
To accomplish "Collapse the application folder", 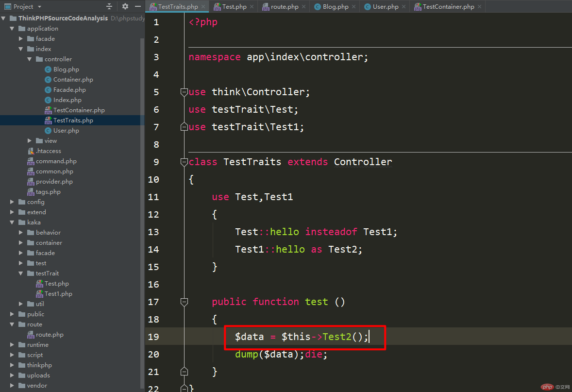I will (x=12, y=29).
